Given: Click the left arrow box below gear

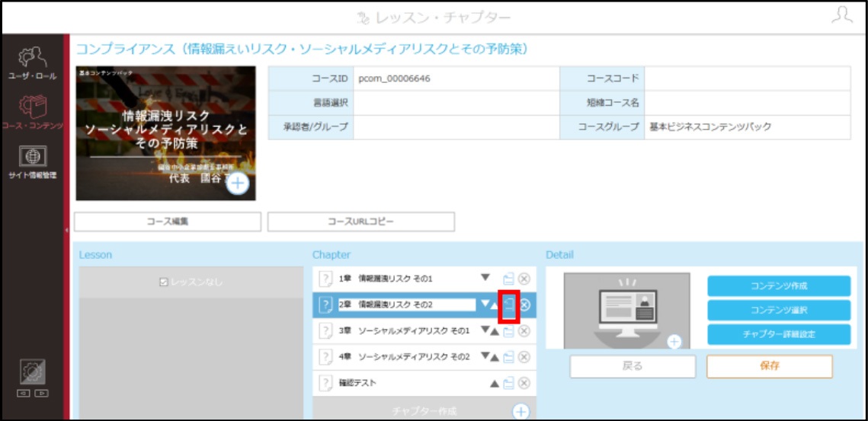Looking at the screenshot, I should (x=24, y=394).
